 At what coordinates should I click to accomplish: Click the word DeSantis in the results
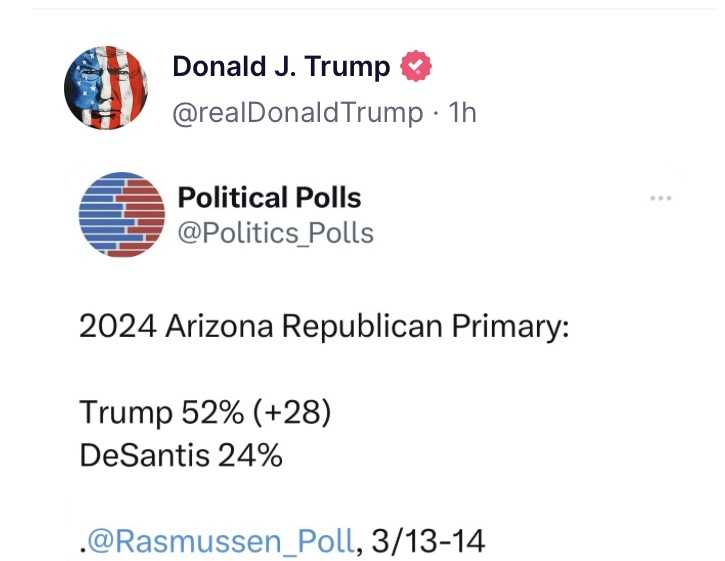tap(144, 456)
